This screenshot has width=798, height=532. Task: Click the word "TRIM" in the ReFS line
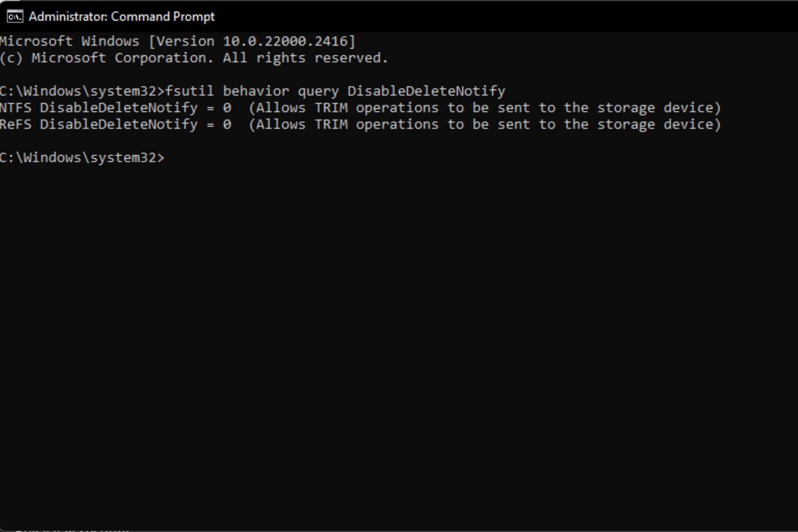[x=331, y=124]
